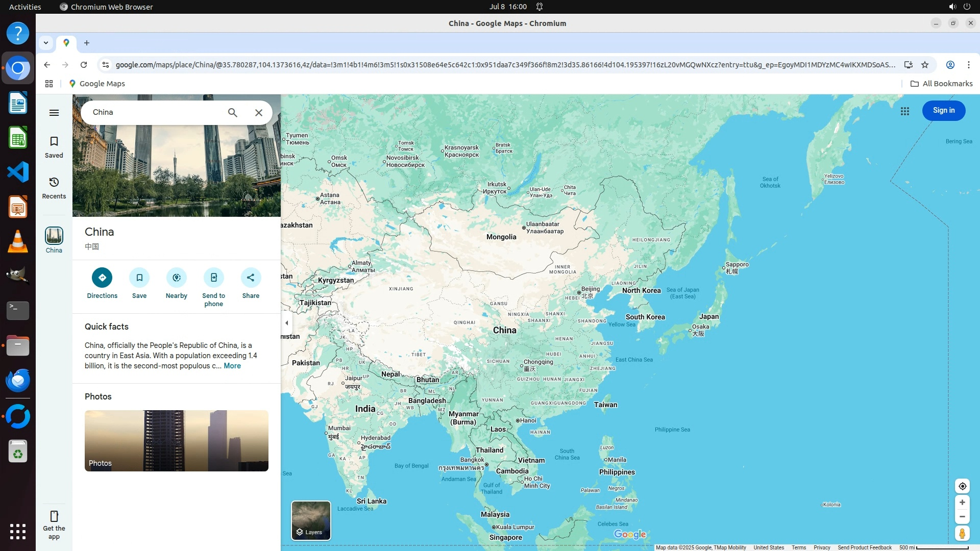Open the Google apps grid icon

coord(905,111)
